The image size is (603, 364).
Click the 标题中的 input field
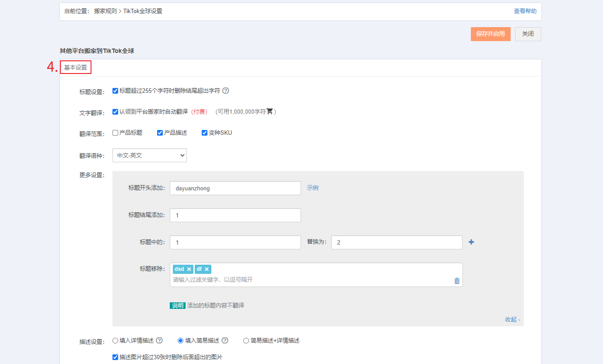point(235,242)
